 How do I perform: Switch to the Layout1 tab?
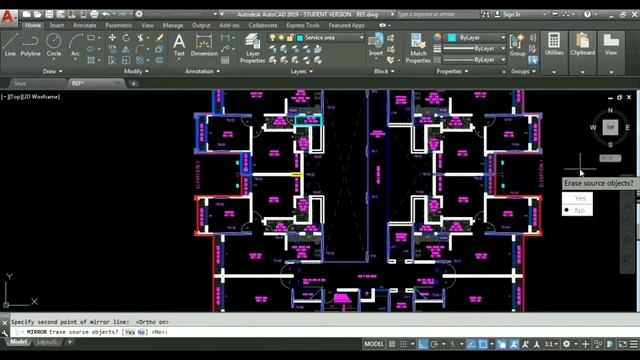(x=47, y=342)
